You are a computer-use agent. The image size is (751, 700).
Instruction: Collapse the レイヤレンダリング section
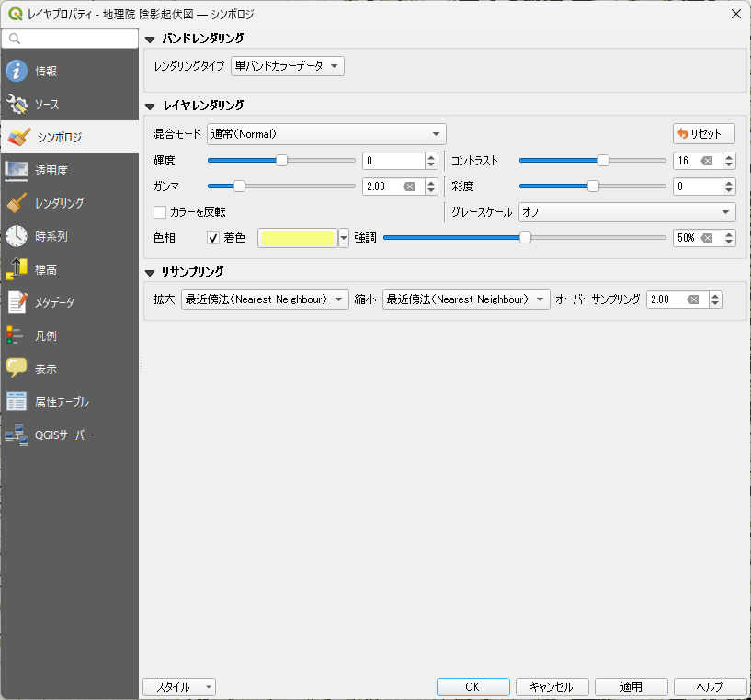[x=150, y=107]
